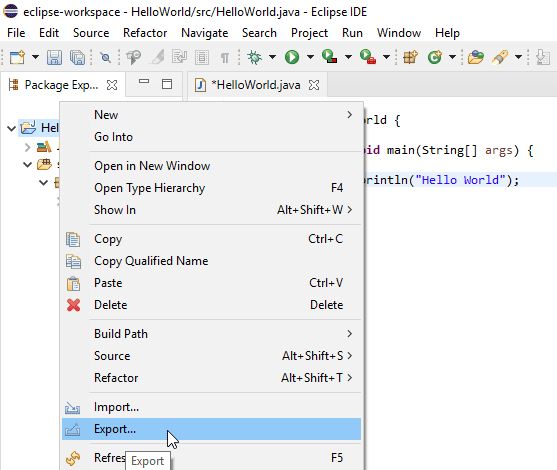Choose Delete from the context menu
Screen dimensions: 557x470
212,305
